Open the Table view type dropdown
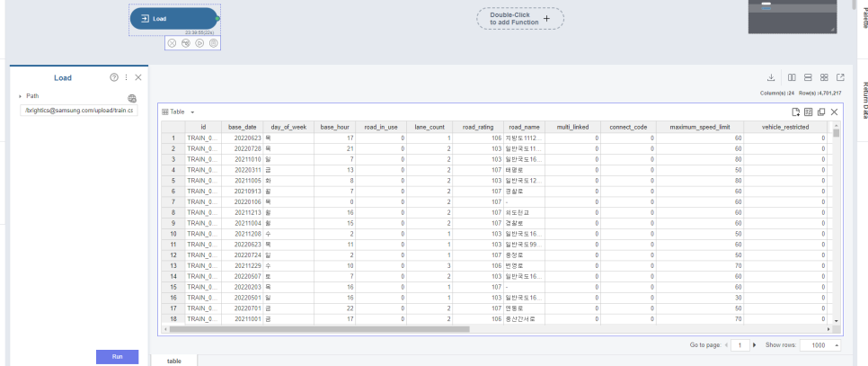This screenshot has height=366, width=868. [192, 112]
